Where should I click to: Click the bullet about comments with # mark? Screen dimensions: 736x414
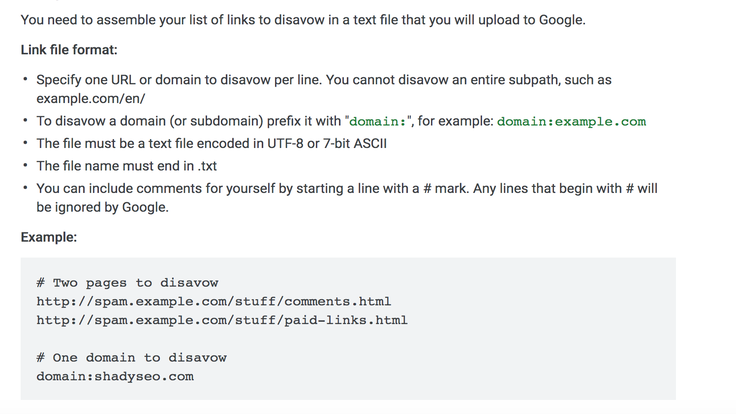tap(347, 198)
